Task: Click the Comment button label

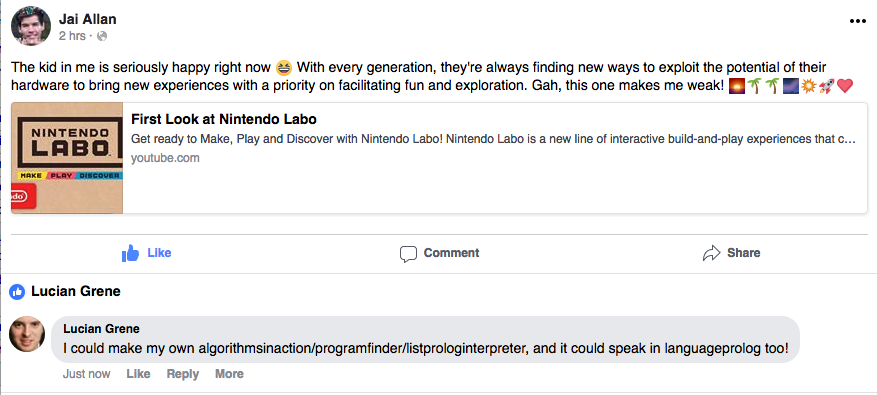Action: pos(451,253)
